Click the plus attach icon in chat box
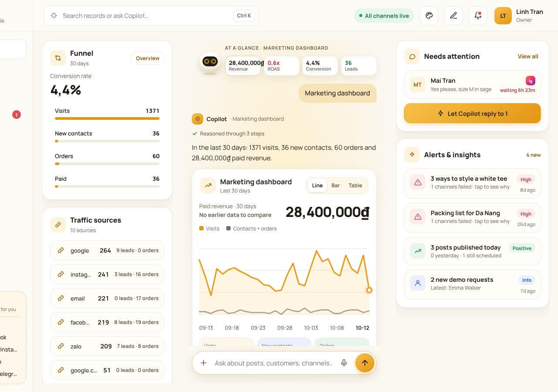The width and height of the screenshot is (558, 392). (204, 363)
